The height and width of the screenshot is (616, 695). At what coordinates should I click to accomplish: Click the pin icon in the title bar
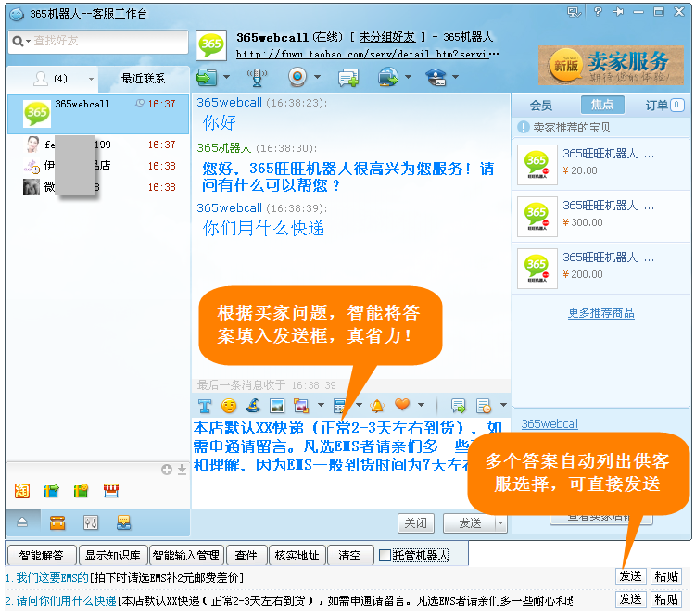point(618,12)
